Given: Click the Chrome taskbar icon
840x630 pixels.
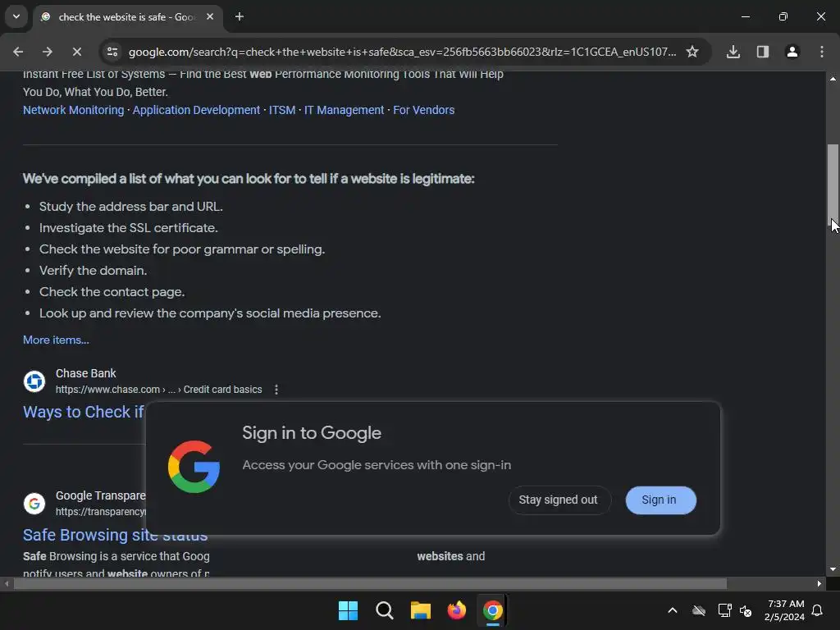Looking at the screenshot, I should click(492, 610).
